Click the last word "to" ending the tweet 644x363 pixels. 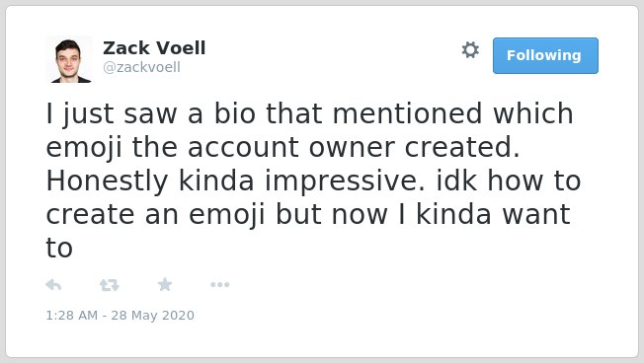point(59,249)
